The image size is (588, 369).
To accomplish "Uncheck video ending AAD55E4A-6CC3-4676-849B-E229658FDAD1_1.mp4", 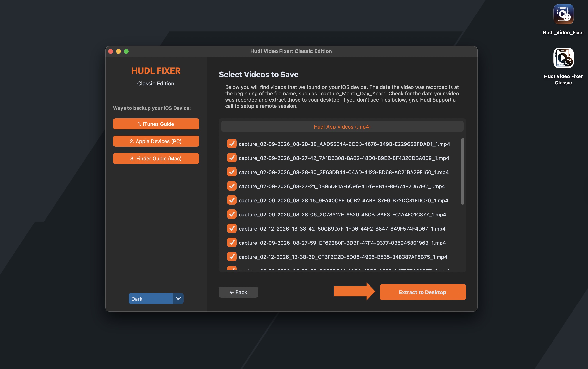I will coord(232,144).
